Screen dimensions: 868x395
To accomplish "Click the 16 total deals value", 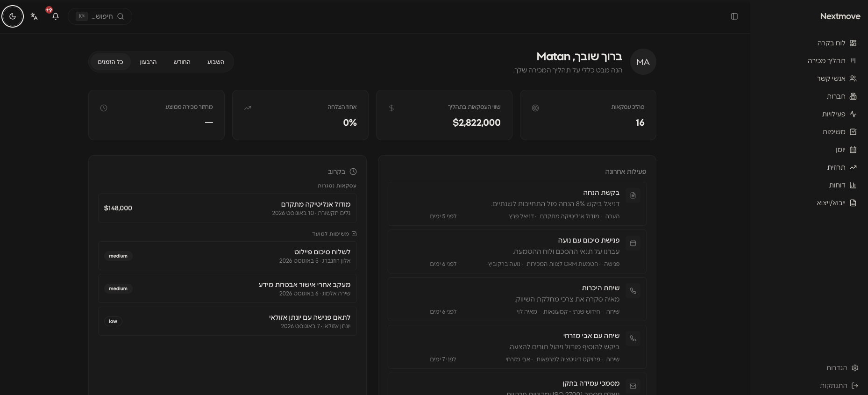I will (x=640, y=122).
